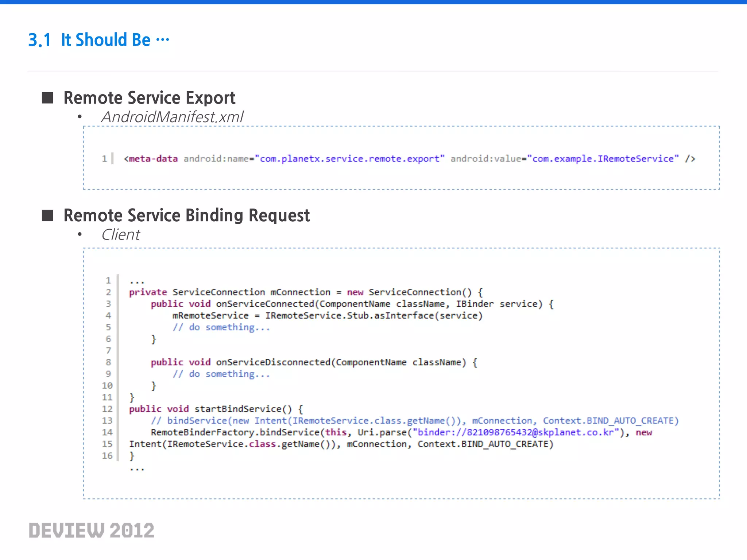
Task: Click the onServiceDisconnected method name
Action: tap(273, 362)
